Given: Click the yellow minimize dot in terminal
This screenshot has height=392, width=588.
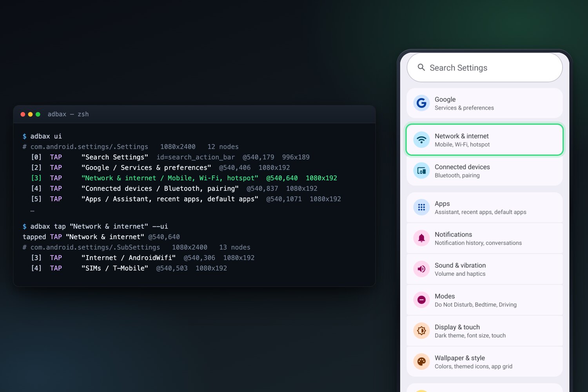Looking at the screenshot, I should click(30, 114).
